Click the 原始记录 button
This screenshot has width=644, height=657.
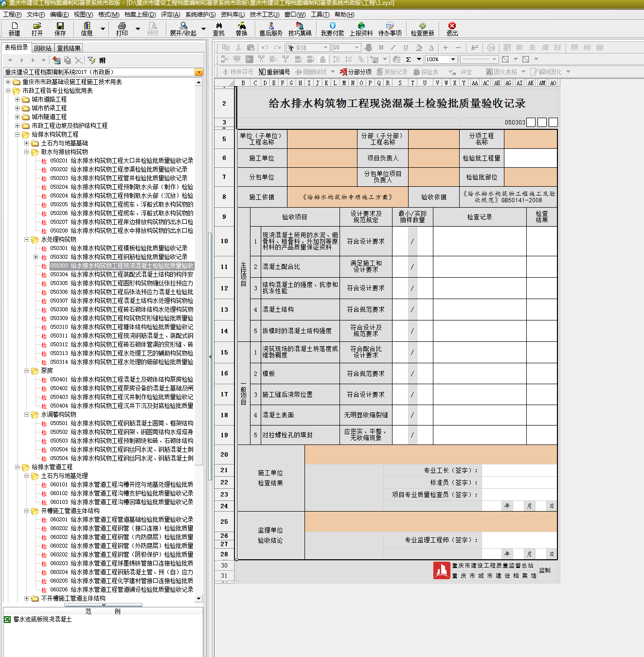pos(393,72)
